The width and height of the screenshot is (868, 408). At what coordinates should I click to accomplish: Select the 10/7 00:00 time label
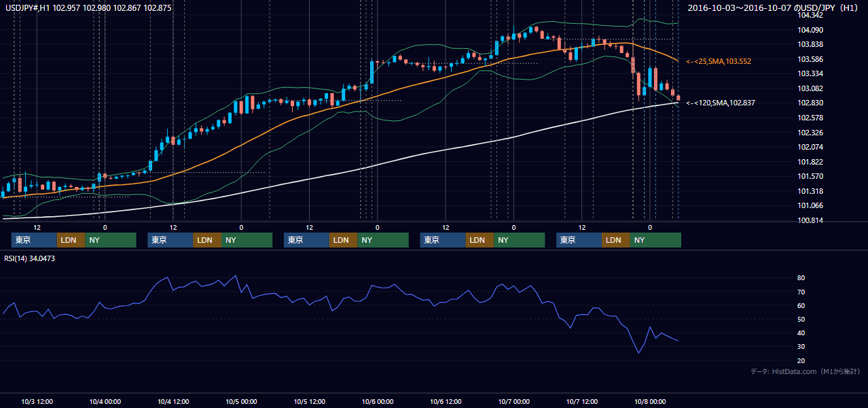coord(513,401)
